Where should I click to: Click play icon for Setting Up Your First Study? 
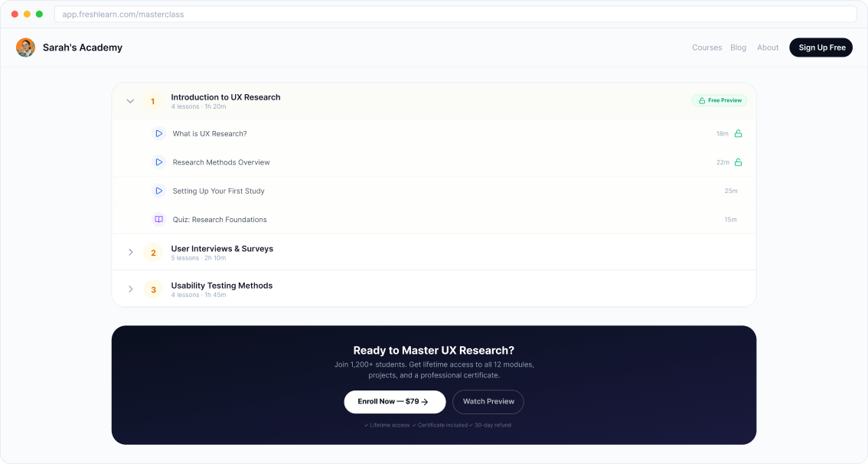tap(158, 191)
